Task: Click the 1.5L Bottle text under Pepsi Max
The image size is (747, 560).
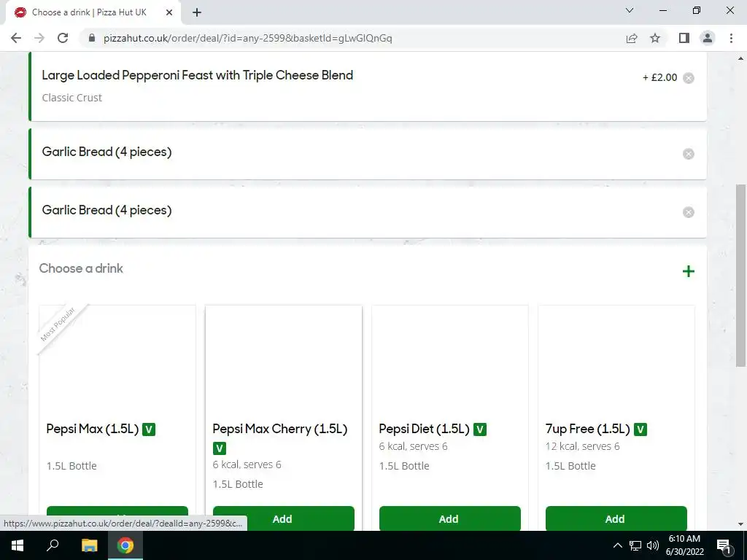Action: point(71,466)
